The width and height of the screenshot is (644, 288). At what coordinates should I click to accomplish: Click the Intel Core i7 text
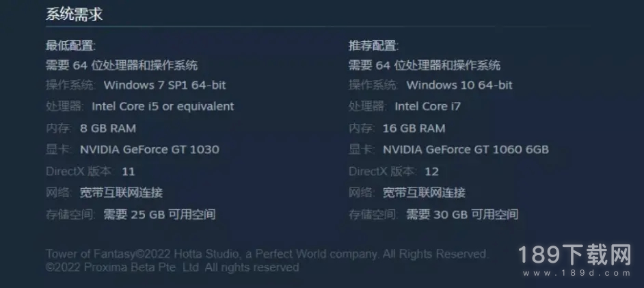(x=427, y=107)
